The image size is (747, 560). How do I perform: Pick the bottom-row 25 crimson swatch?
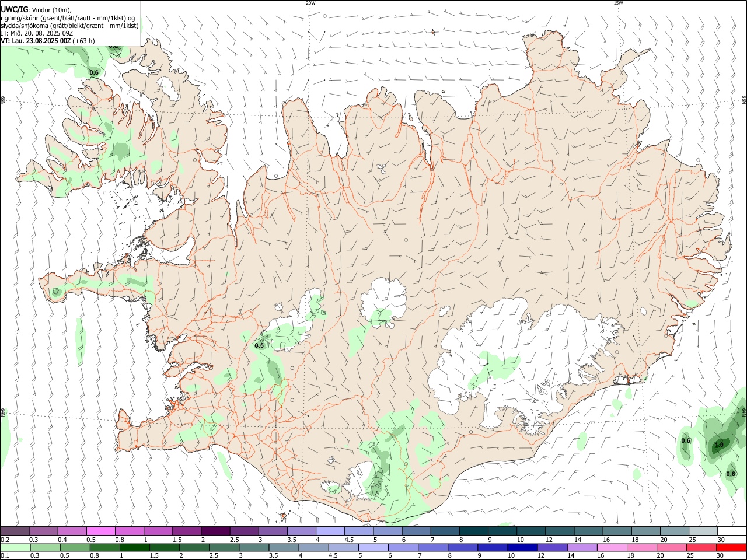(x=701, y=547)
